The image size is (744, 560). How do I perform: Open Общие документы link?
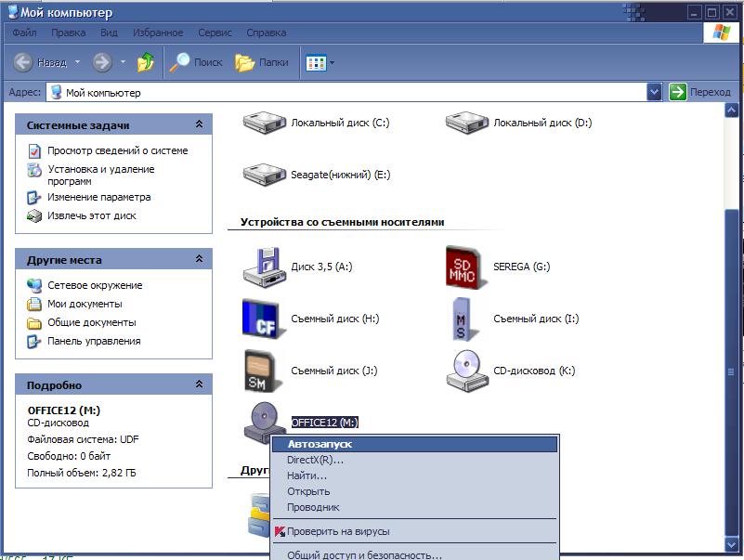[x=92, y=322]
